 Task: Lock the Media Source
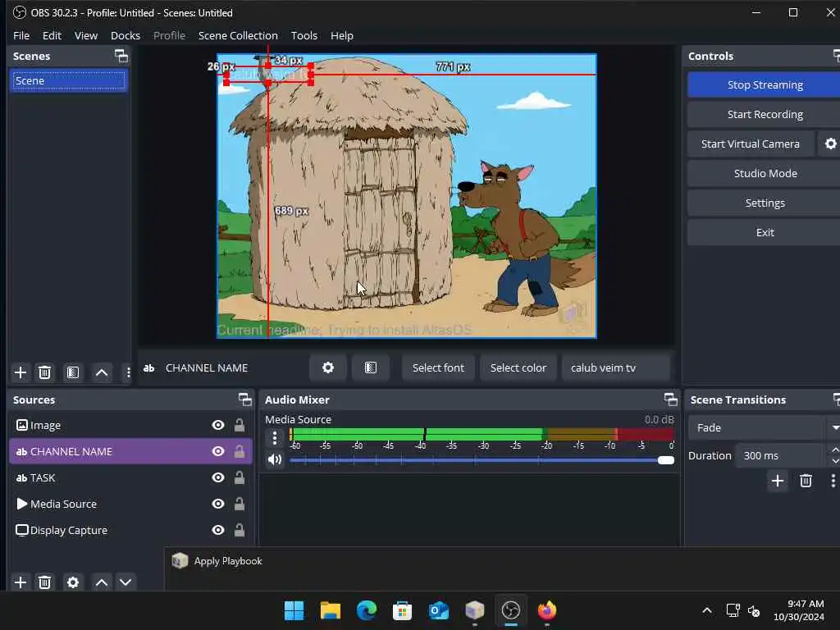240,504
